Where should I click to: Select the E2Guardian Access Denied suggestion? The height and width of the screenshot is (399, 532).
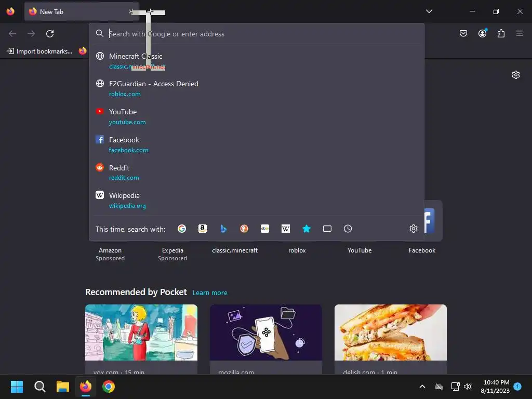pyautogui.click(x=257, y=88)
